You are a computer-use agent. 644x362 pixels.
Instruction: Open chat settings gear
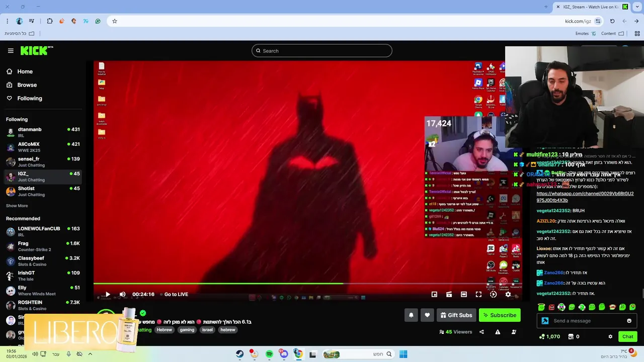coord(610,336)
